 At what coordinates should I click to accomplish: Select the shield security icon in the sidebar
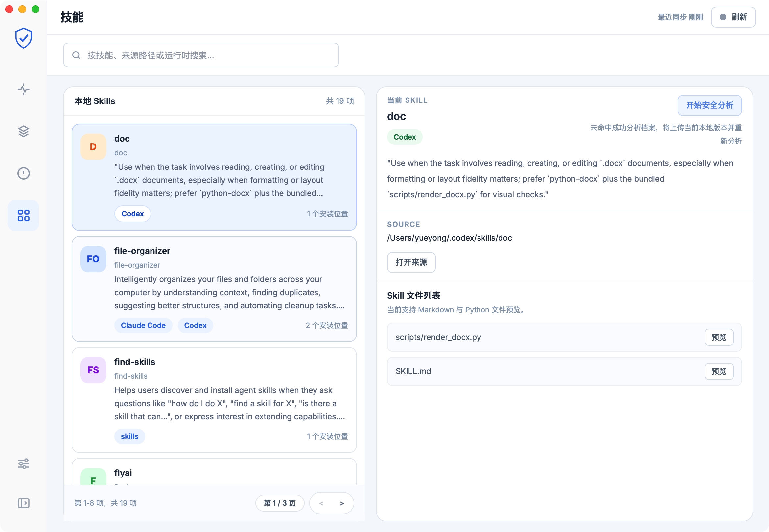[x=23, y=38]
